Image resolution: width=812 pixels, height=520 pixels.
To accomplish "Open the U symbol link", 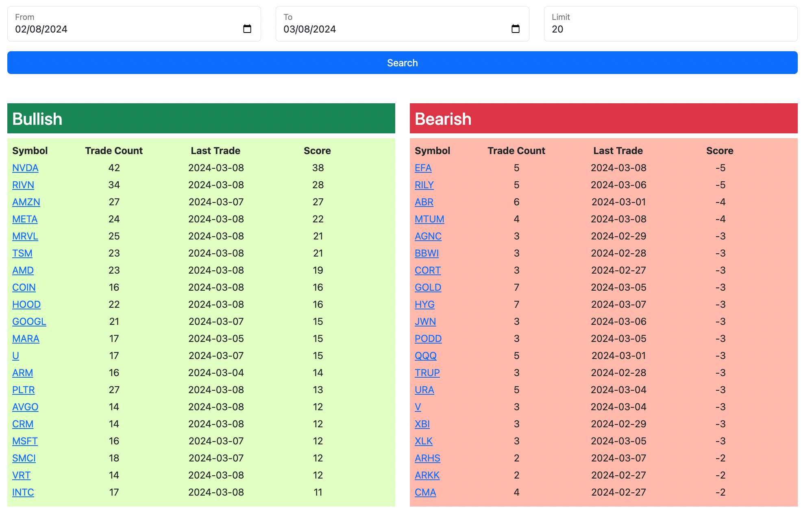I will pos(15,356).
